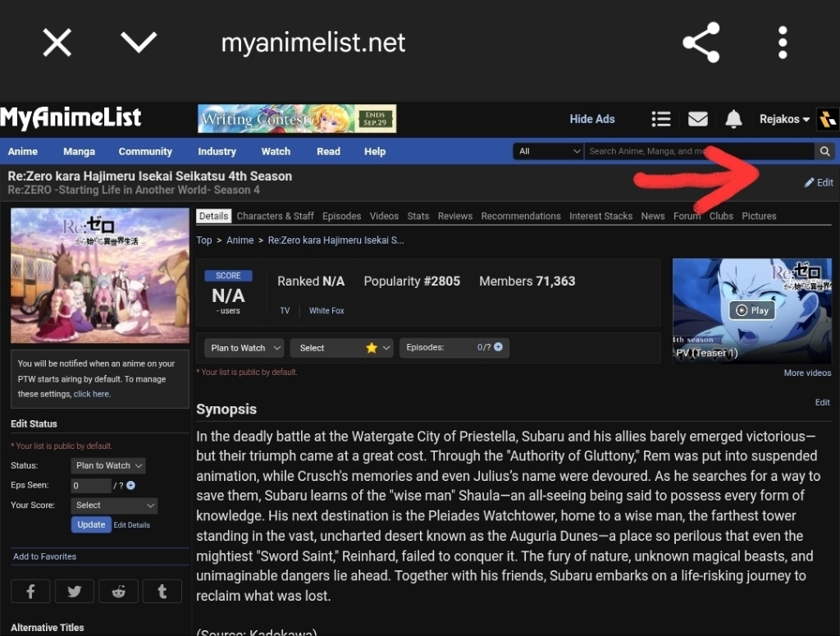Expand the Rejakos profile dropdown
This screenshot has height=636, width=840.
point(783,119)
